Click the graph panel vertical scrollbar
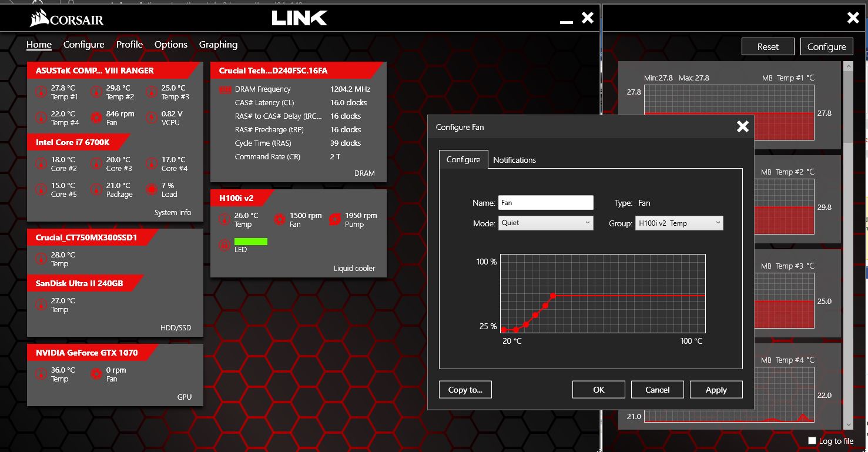 pos(847,245)
